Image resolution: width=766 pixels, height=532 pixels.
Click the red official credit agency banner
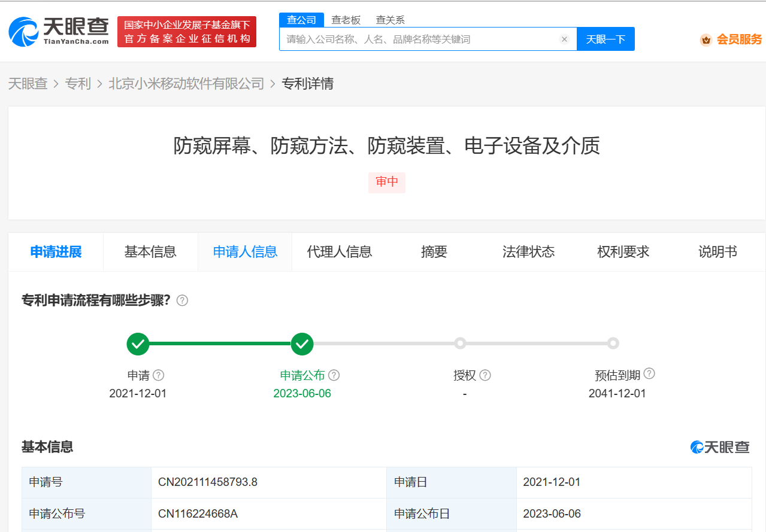[187, 32]
